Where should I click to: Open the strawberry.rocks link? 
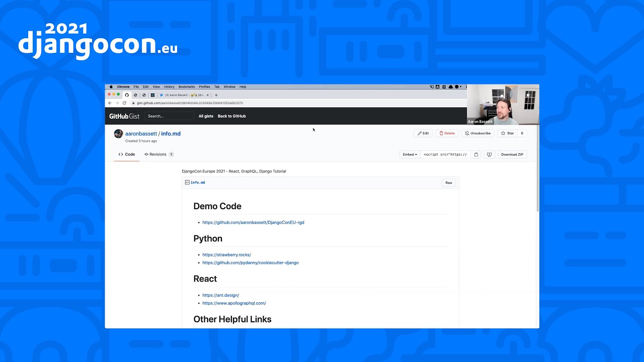[226, 255]
